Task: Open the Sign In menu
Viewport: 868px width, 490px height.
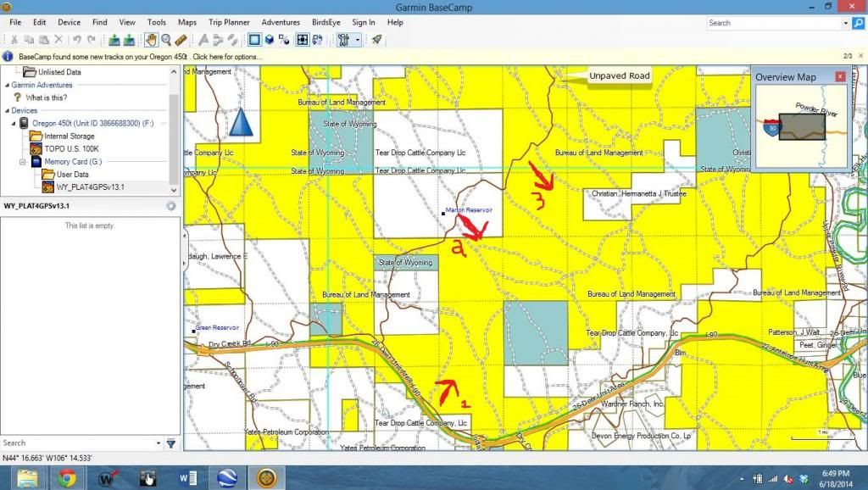Action: pos(363,22)
